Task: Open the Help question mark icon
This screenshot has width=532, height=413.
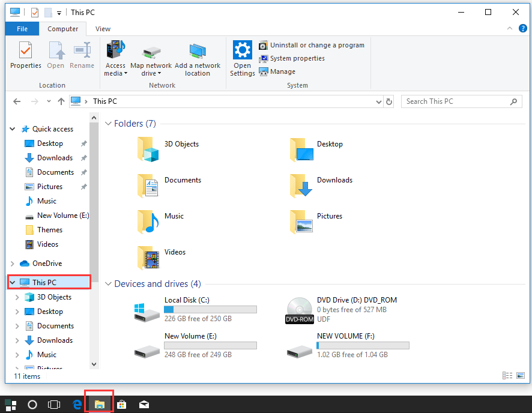Action: pos(523,28)
